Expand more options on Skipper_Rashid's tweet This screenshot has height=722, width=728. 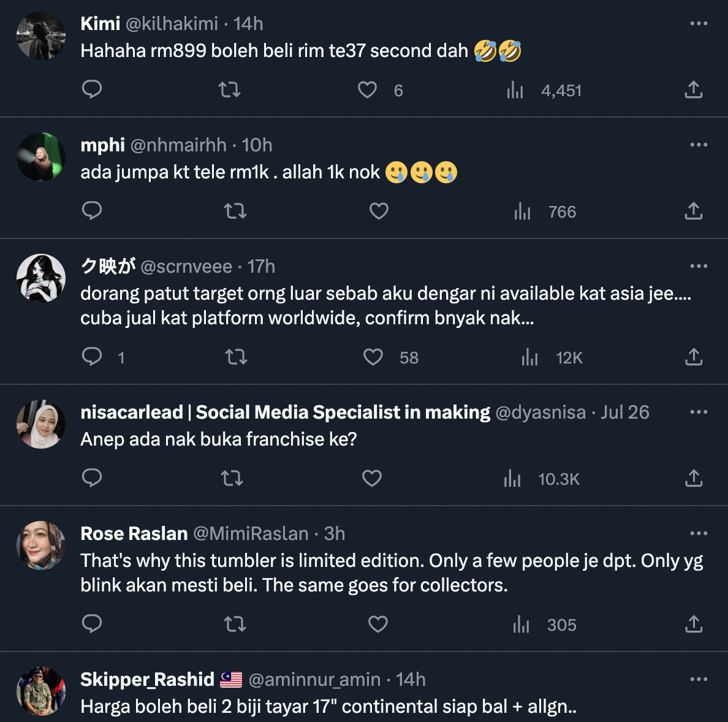click(699, 679)
